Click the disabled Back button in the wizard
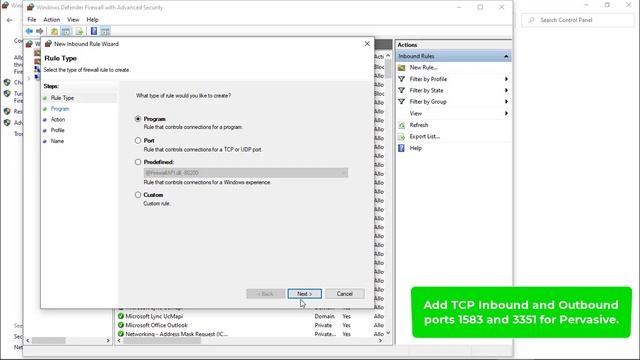Viewport: 640px width, 360px height. [266, 293]
